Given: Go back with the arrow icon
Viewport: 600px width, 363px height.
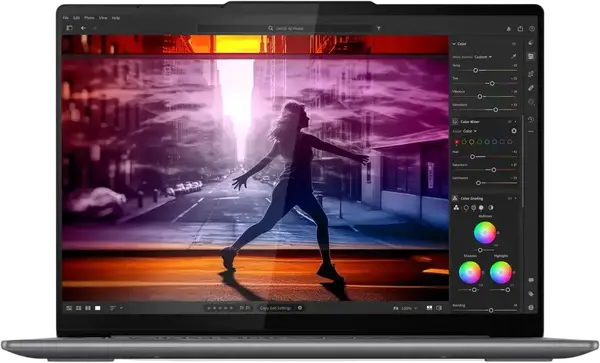Looking at the screenshot, I should 83,28.
